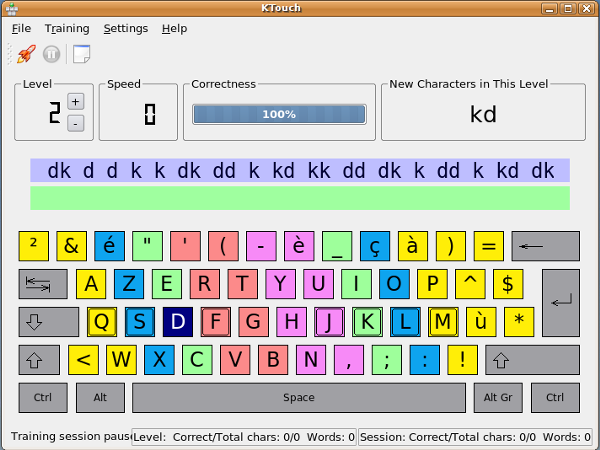Screen dimensions: 600x450
Task: Open the Training menu
Action: point(67,29)
